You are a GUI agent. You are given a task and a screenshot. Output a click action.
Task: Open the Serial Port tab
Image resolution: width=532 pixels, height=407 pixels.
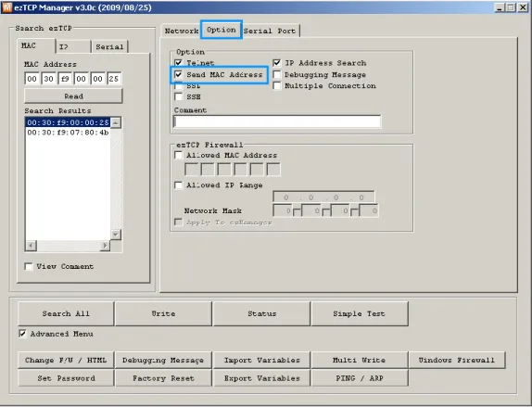(270, 31)
